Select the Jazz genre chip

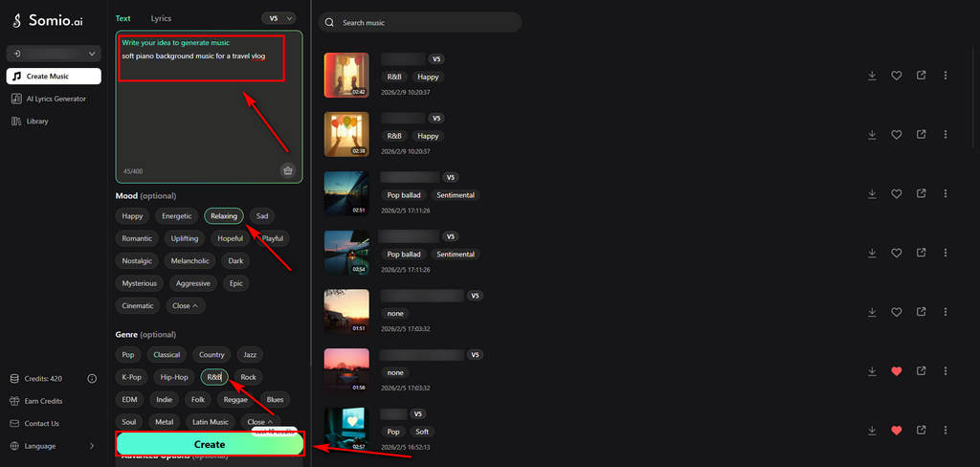tap(250, 354)
